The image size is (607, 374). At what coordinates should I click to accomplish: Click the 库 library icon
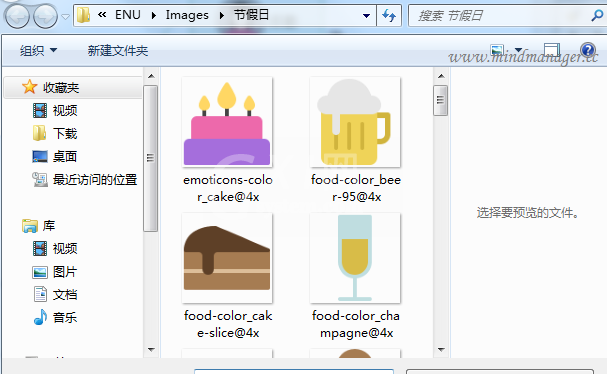pos(30,225)
